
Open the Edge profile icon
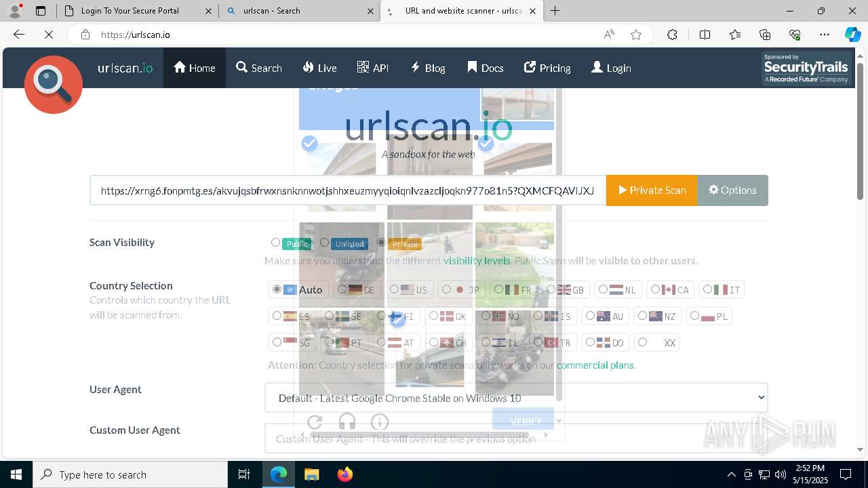(x=15, y=11)
